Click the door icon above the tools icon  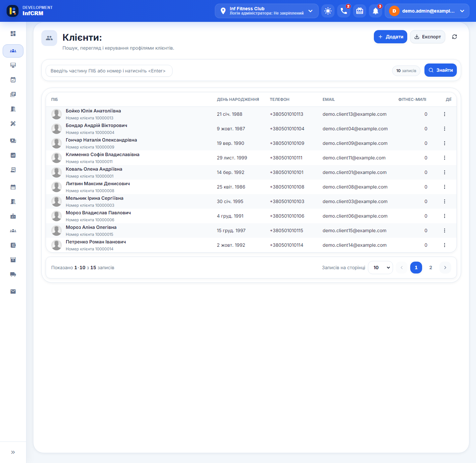click(13, 109)
